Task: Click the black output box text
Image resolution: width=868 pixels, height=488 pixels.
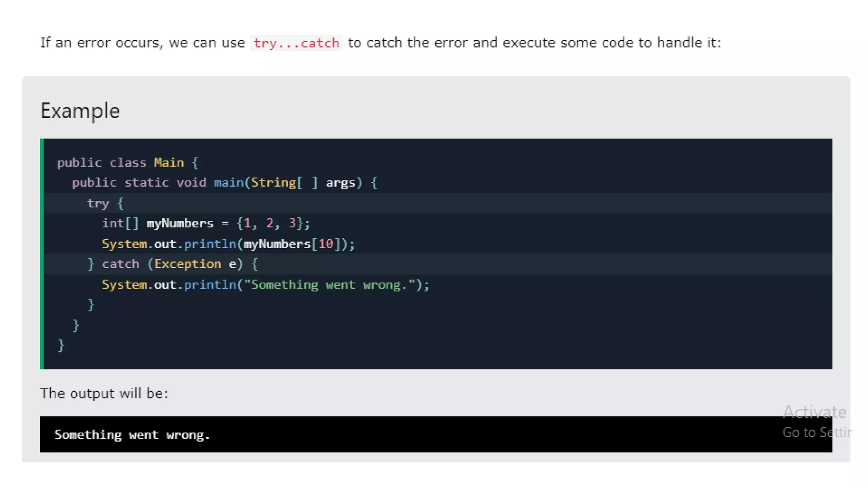Action: (x=132, y=435)
